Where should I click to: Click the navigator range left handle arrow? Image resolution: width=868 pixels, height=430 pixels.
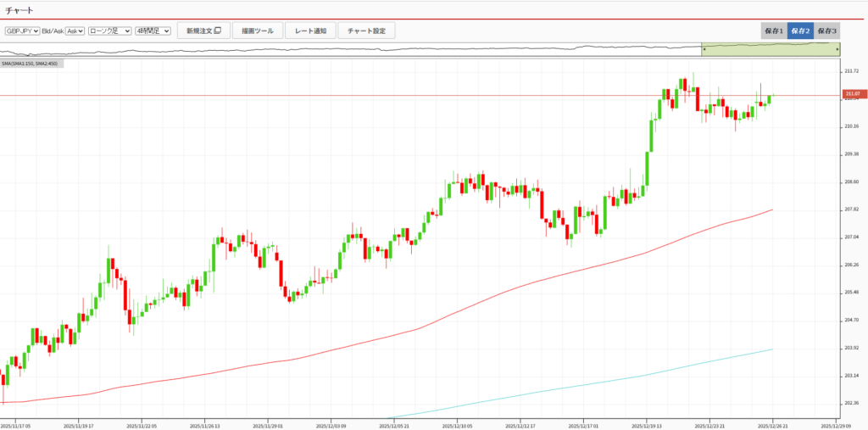(703, 51)
